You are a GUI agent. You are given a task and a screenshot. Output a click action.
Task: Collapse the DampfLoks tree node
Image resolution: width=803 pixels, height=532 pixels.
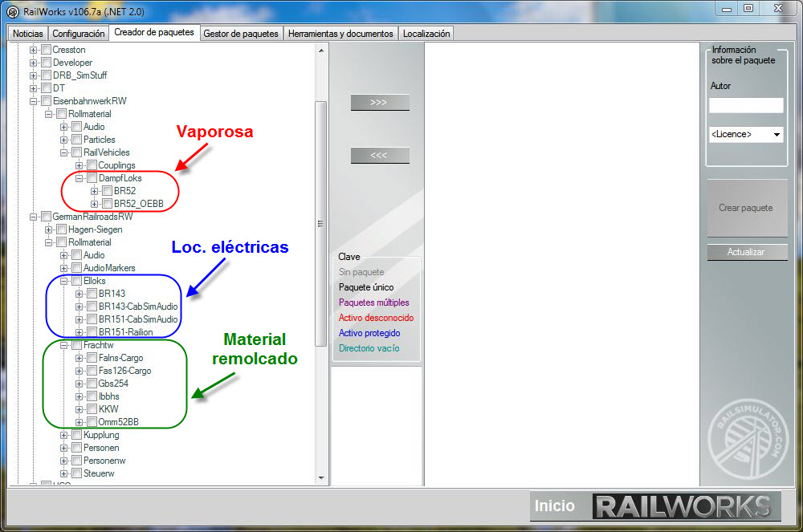click(79, 178)
